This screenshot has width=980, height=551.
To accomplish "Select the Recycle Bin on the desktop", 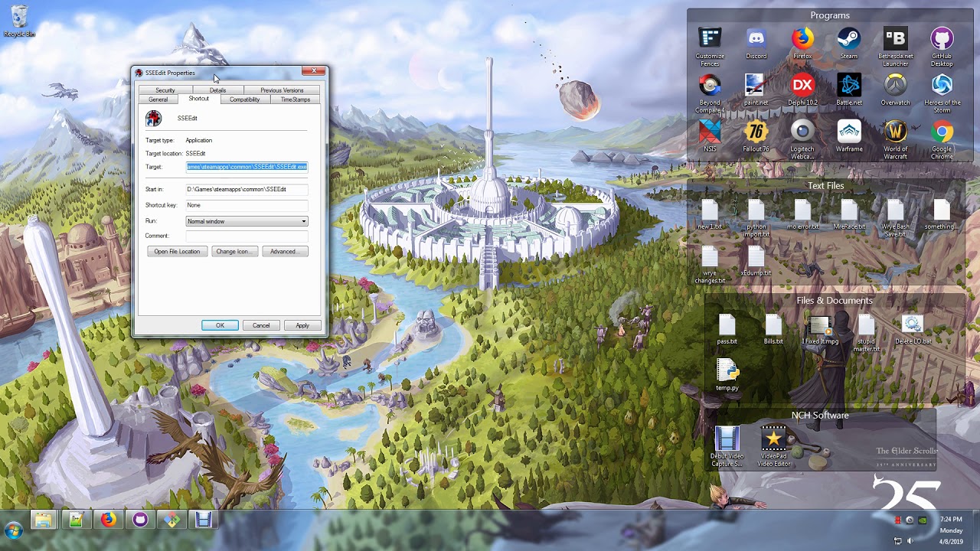I will coord(20,21).
